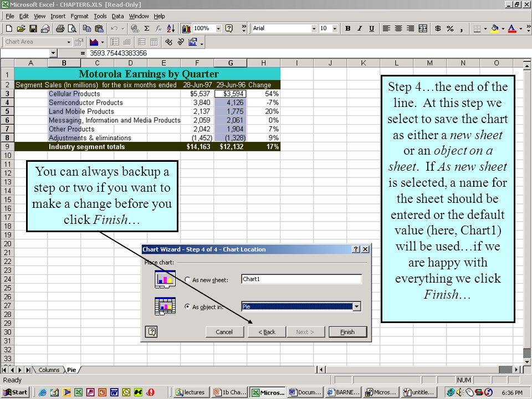Apply bold formatting
The height and width of the screenshot is (399, 532).
348,28
